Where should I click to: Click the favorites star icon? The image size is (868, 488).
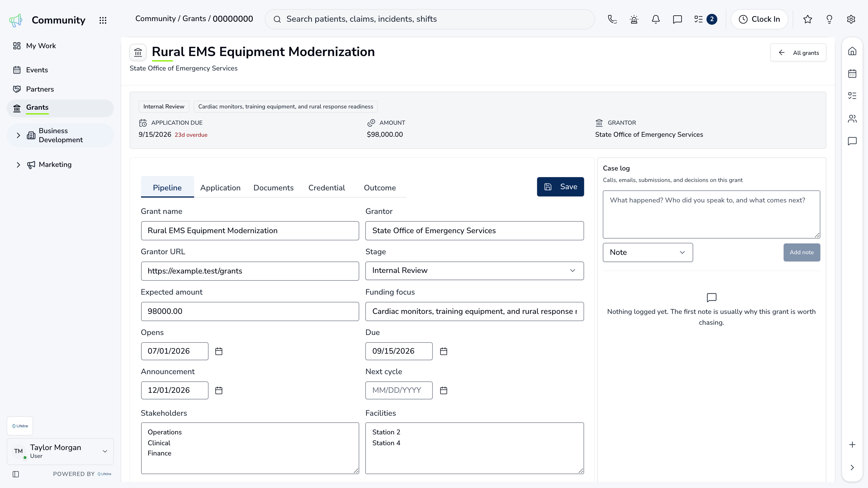click(808, 19)
